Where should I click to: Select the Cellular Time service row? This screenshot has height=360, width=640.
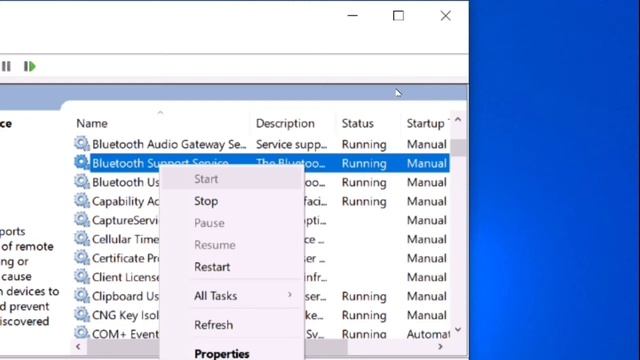pos(126,239)
